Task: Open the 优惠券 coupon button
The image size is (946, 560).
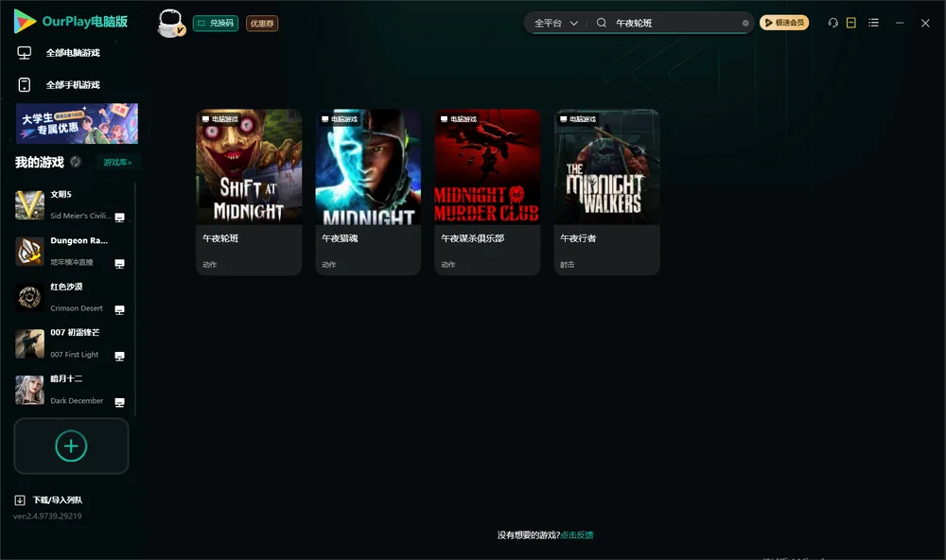Action: 262,24
